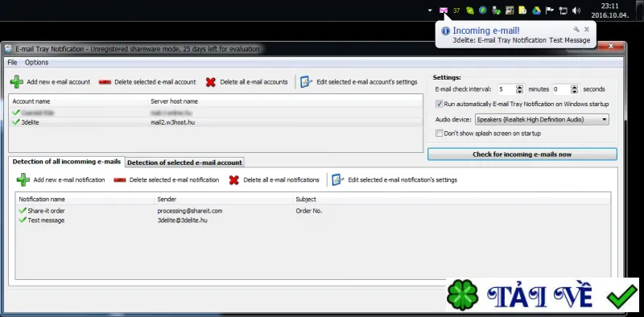The height and width of the screenshot is (317, 644).
Task: Click the application icon in the title bar
Action: coord(8,49)
